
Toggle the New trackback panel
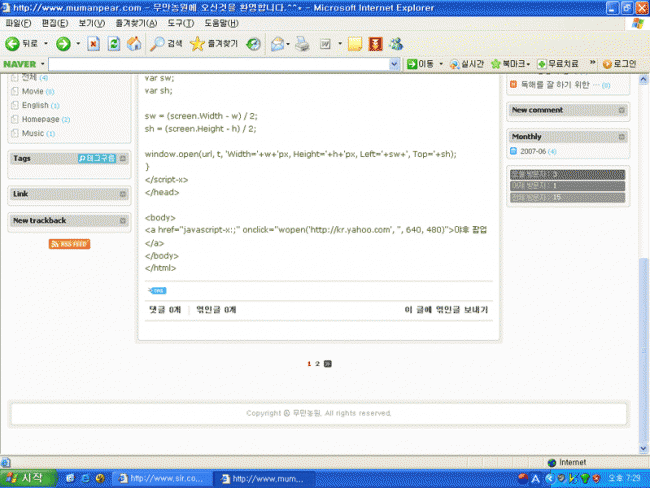point(123,220)
